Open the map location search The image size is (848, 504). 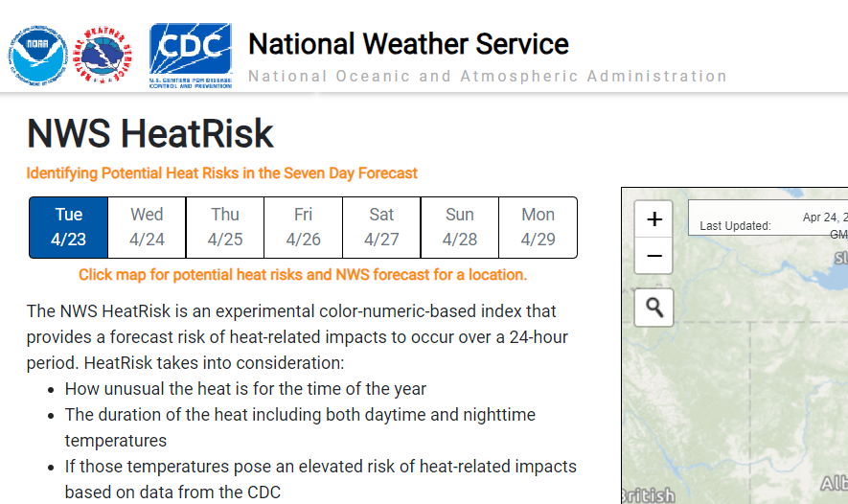tap(653, 308)
